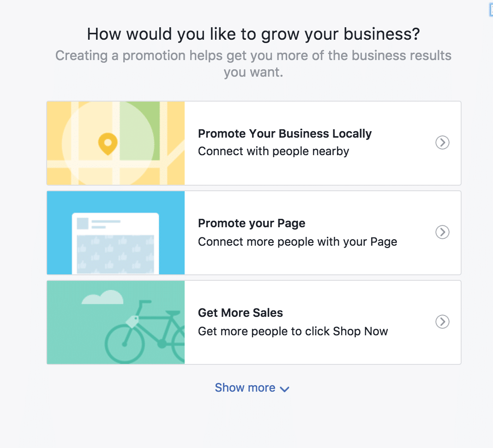This screenshot has height=448, width=493.
Task: Click the bicycle illustration in the sales card
Action: 145,332
